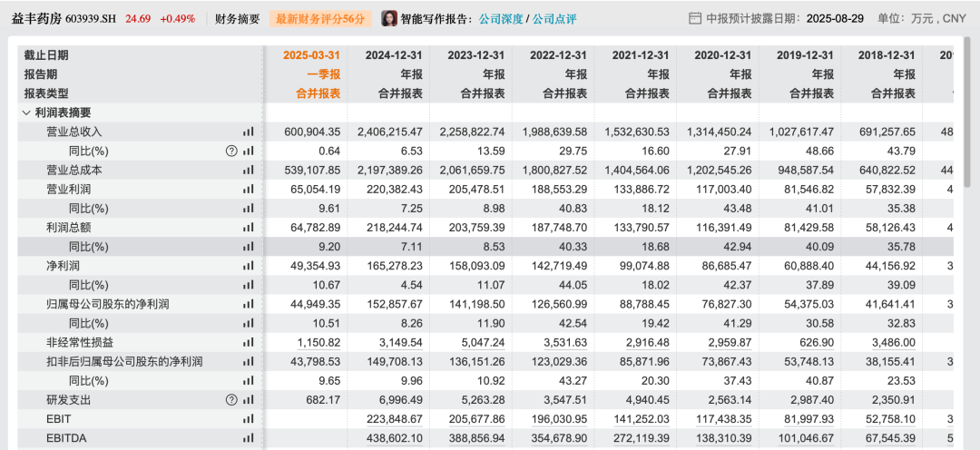Open chart icon for 扣非后归属母公司股东的净利润 row

tap(248, 362)
